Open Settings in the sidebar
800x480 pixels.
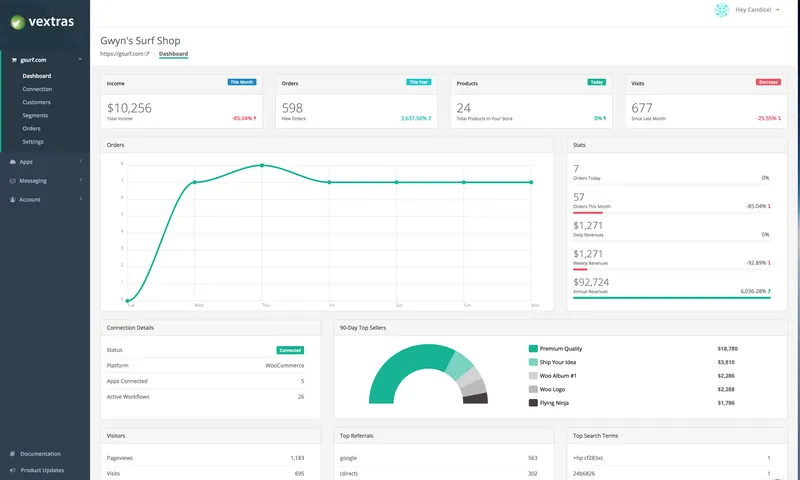click(33, 142)
